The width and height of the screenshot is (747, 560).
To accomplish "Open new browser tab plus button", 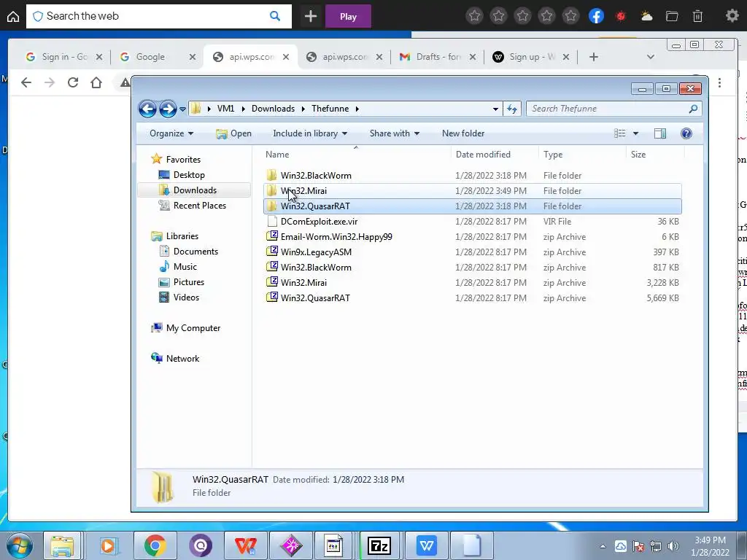I will tap(594, 57).
